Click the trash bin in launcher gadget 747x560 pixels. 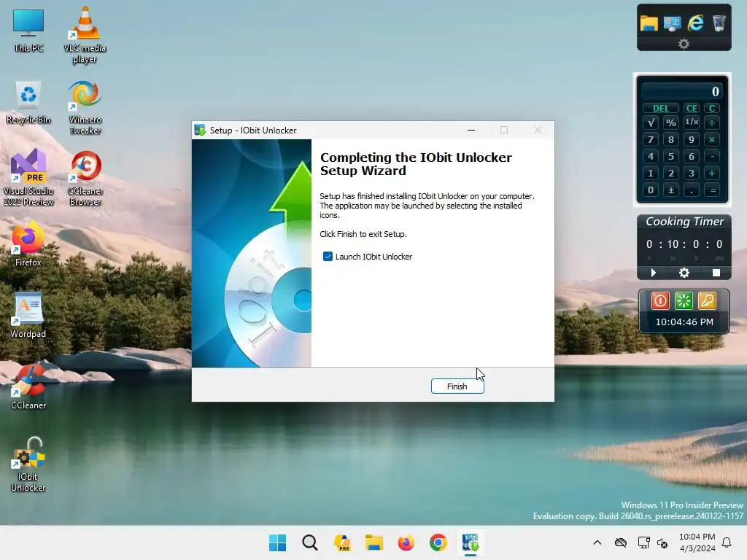click(x=719, y=23)
